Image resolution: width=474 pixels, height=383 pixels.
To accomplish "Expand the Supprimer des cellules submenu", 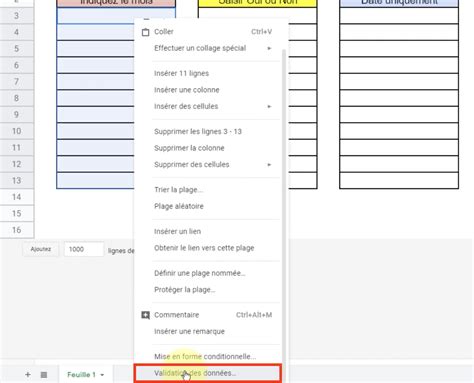I will point(269,165).
